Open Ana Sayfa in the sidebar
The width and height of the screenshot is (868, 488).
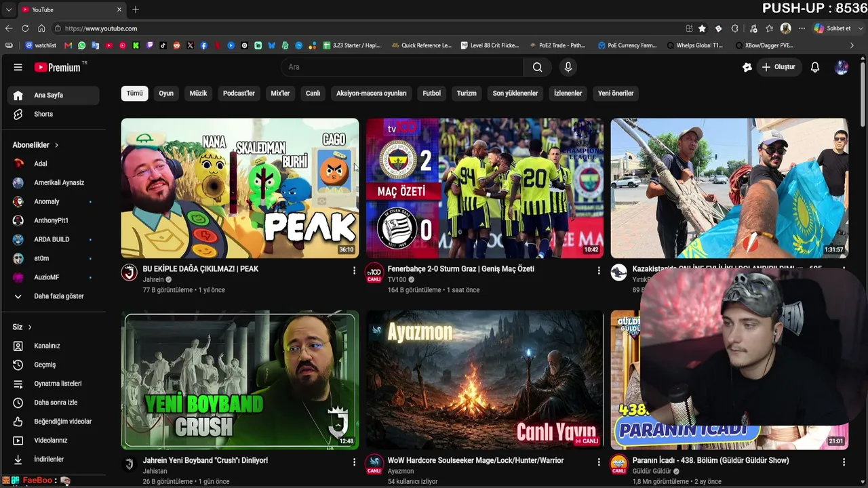pyautogui.click(x=54, y=96)
